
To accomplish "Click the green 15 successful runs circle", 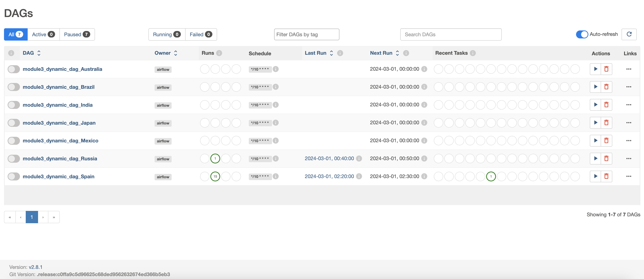I will tap(215, 176).
